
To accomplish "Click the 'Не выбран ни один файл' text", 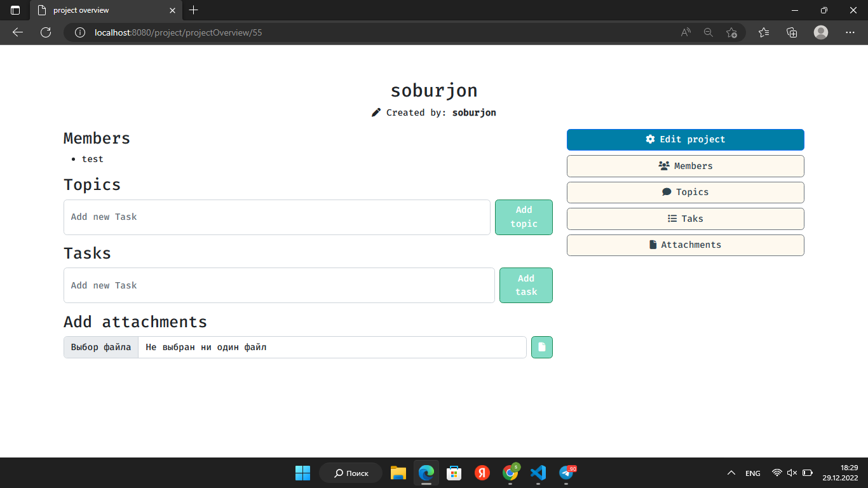I will pos(206,347).
